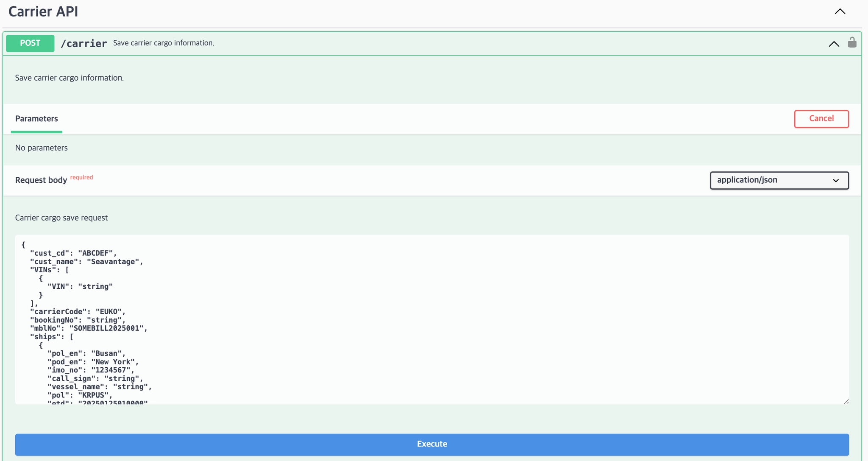
Task: Click the green POST method badge
Action: pyautogui.click(x=30, y=43)
